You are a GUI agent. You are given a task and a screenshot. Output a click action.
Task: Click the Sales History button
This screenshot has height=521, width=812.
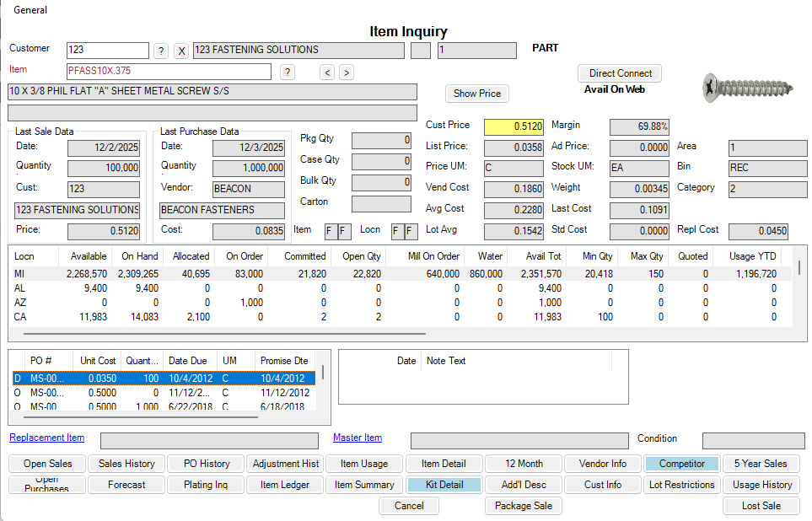coord(126,464)
